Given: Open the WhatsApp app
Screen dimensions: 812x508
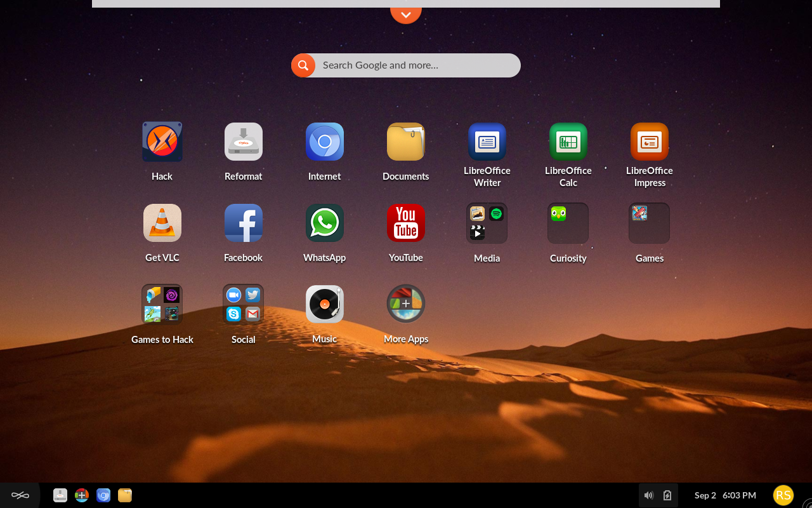Looking at the screenshot, I should coord(325,223).
